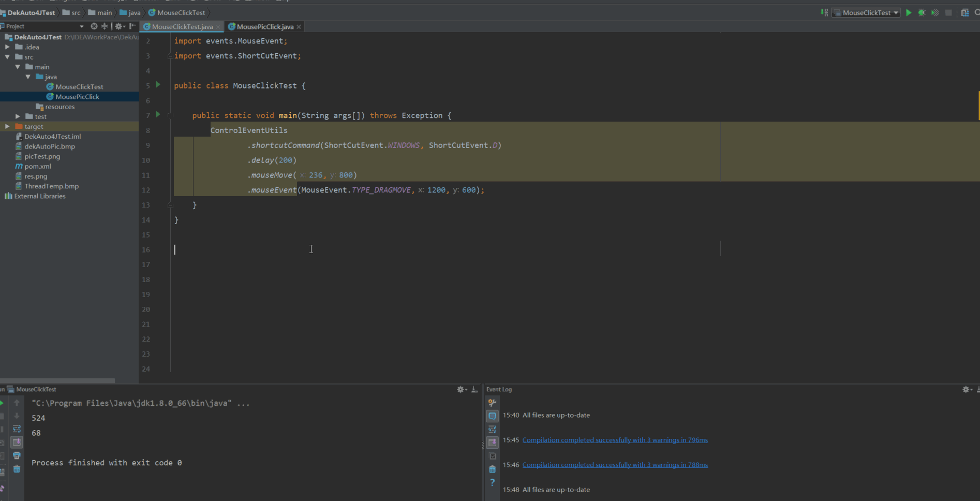Clear the Event Log with the trash icon

tap(492, 469)
